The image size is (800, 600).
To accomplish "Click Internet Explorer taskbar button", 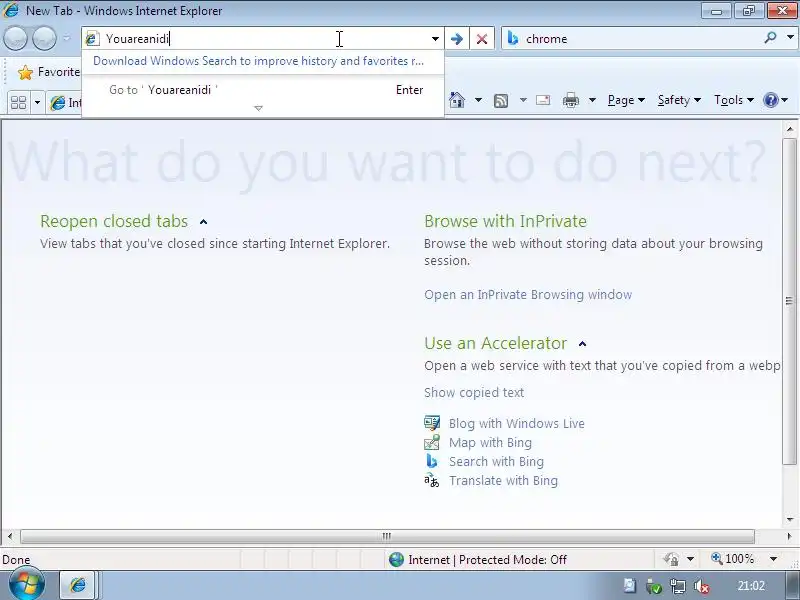I will pyautogui.click(x=78, y=585).
